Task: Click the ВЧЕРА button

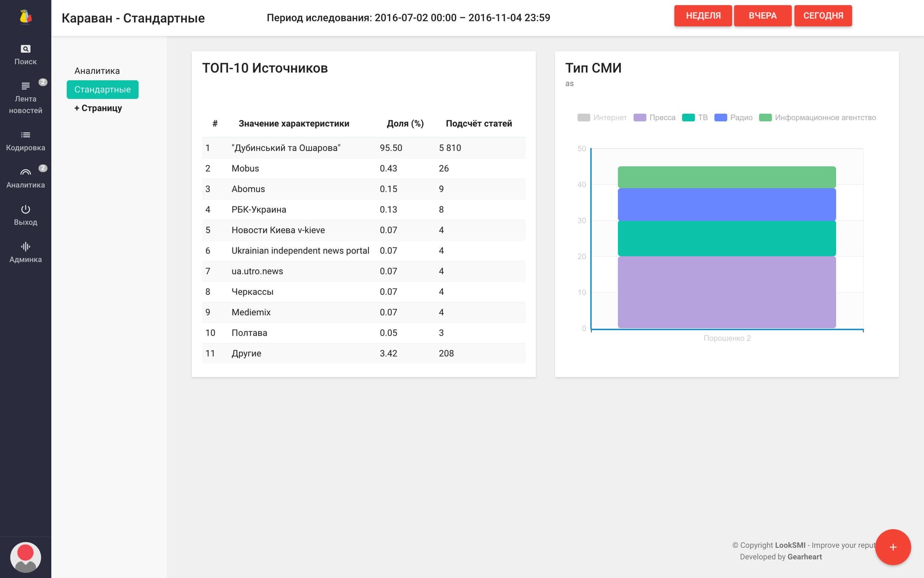Action: coord(762,15)
